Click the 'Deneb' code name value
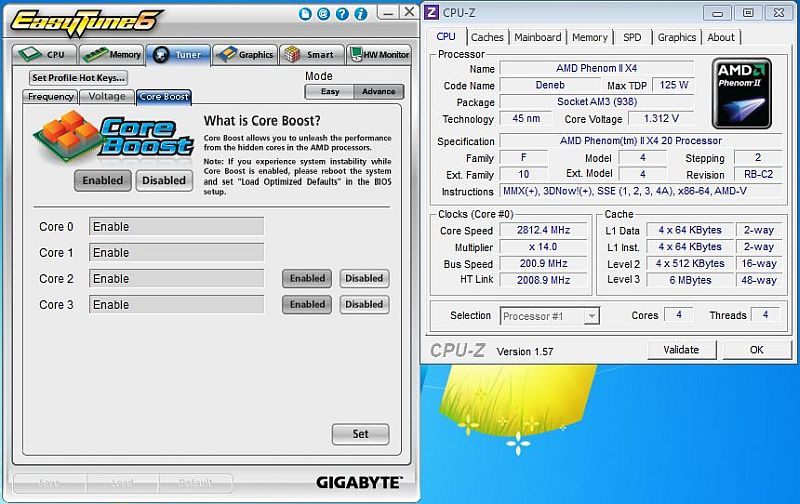Image resolution: width=800 pixels, height=504 pixels. click(x=549, y=85)
